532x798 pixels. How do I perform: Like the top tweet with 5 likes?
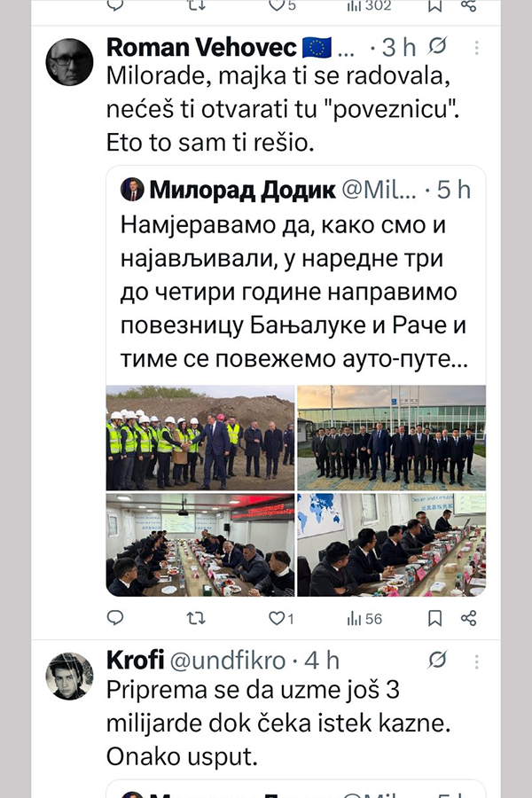coord(282,5)
